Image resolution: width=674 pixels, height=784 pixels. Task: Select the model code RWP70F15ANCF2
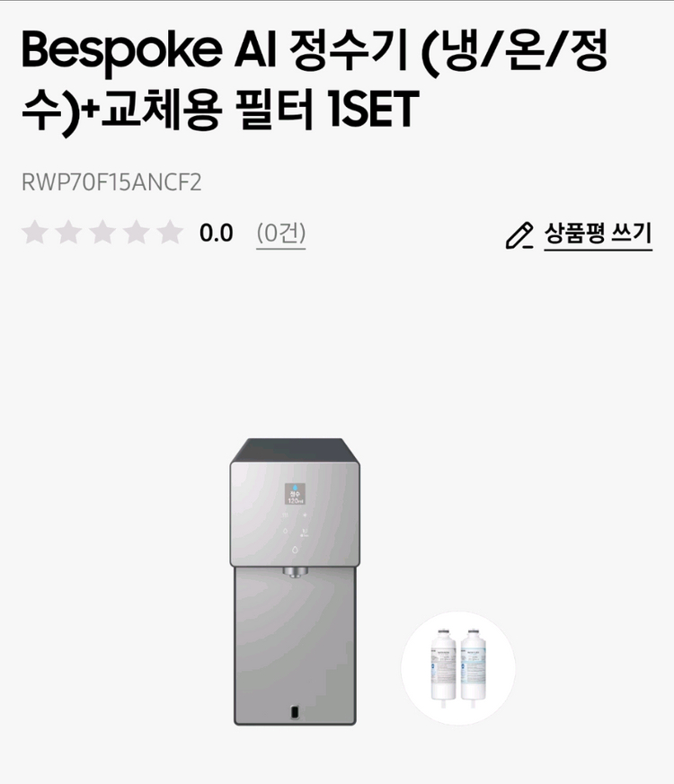pos(111,182)
